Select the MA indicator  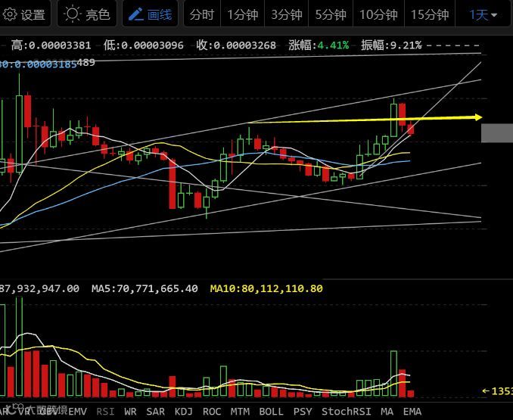(387, 411)
